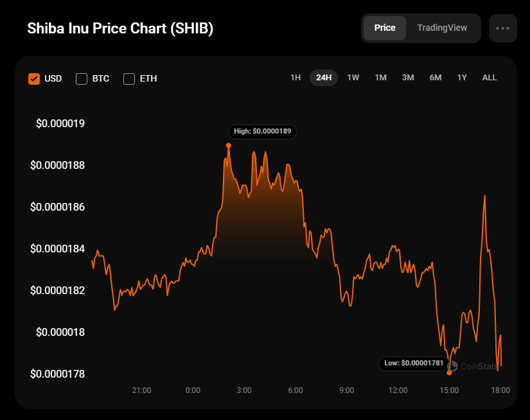The width and height of the screenshot is (530, 420).
Task: Select the 1H time range
Action: tap(296, 78)
